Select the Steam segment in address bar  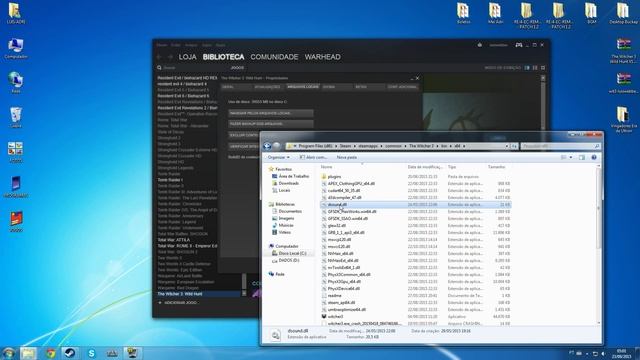[345, 146]
